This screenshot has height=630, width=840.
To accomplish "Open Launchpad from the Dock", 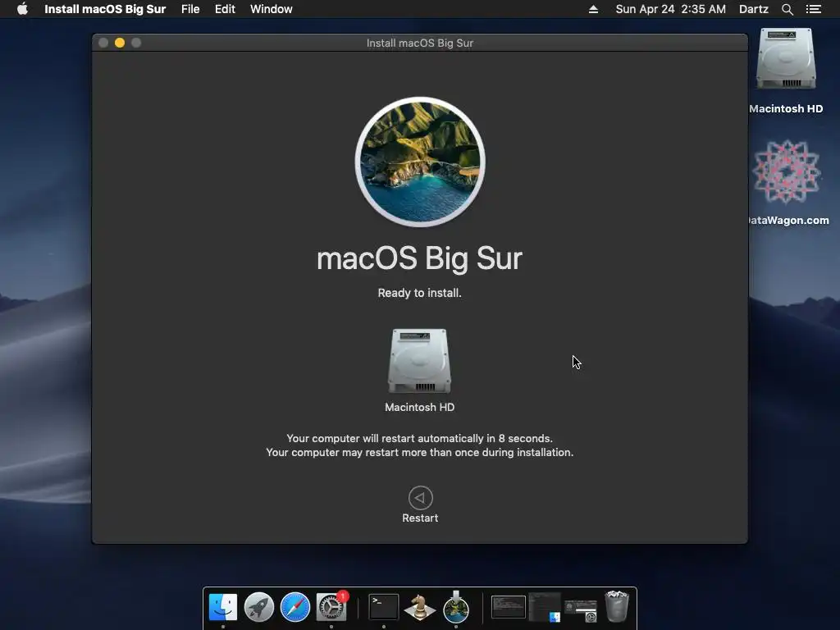I will point(258,607).
